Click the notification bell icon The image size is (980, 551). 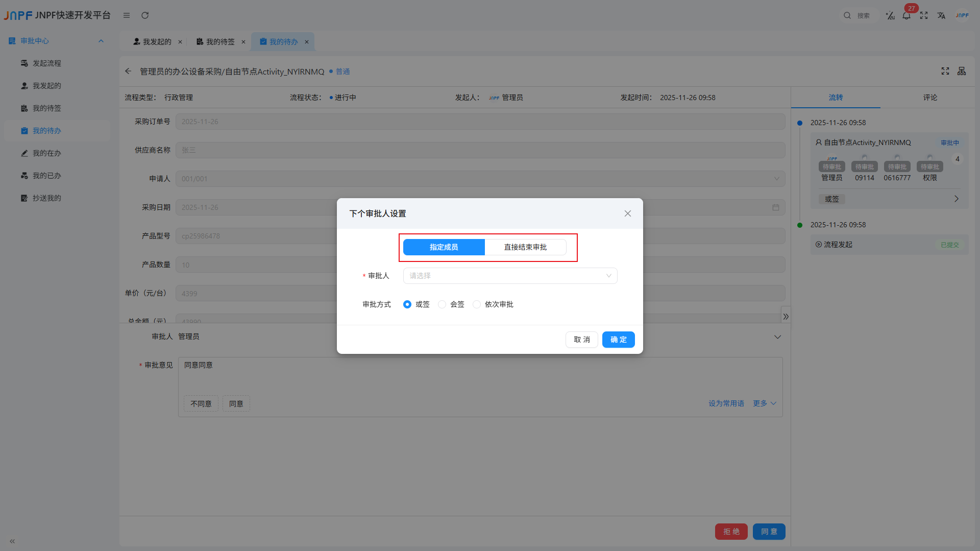coord(906,16)
